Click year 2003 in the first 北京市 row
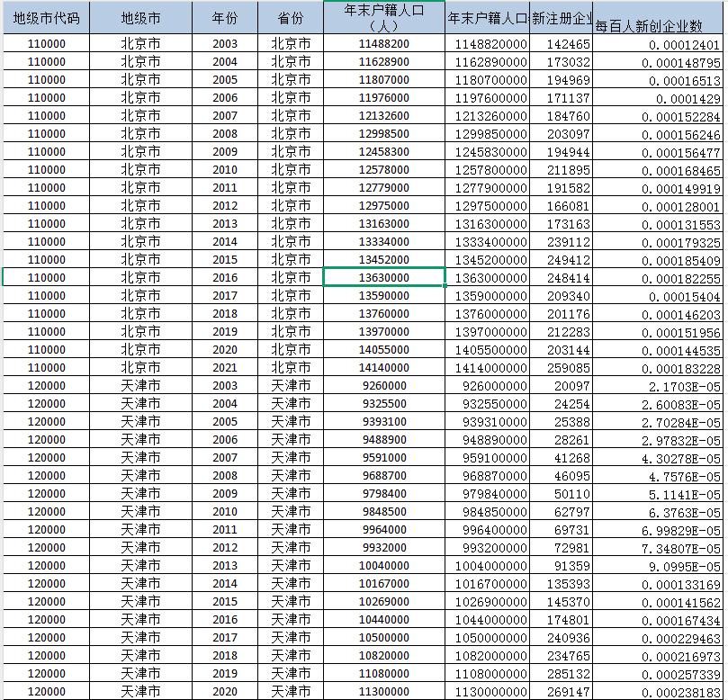 225,43
